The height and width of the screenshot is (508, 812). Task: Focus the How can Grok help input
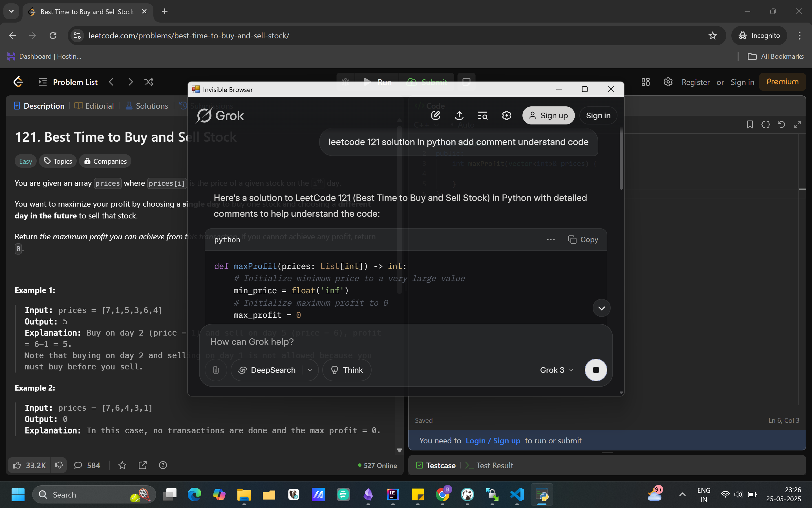[405, 342]
